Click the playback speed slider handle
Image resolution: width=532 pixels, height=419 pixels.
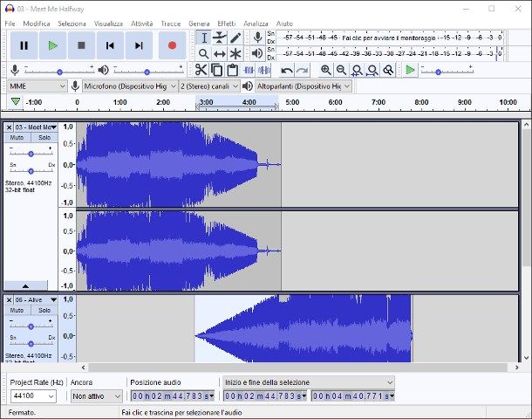[438, 72]
